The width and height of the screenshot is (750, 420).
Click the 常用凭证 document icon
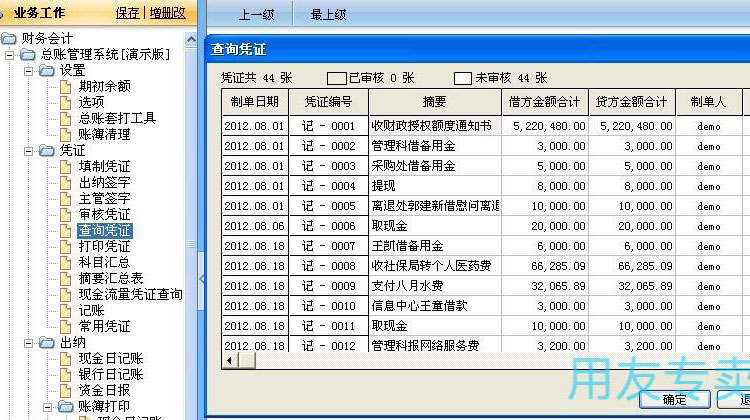66,327
